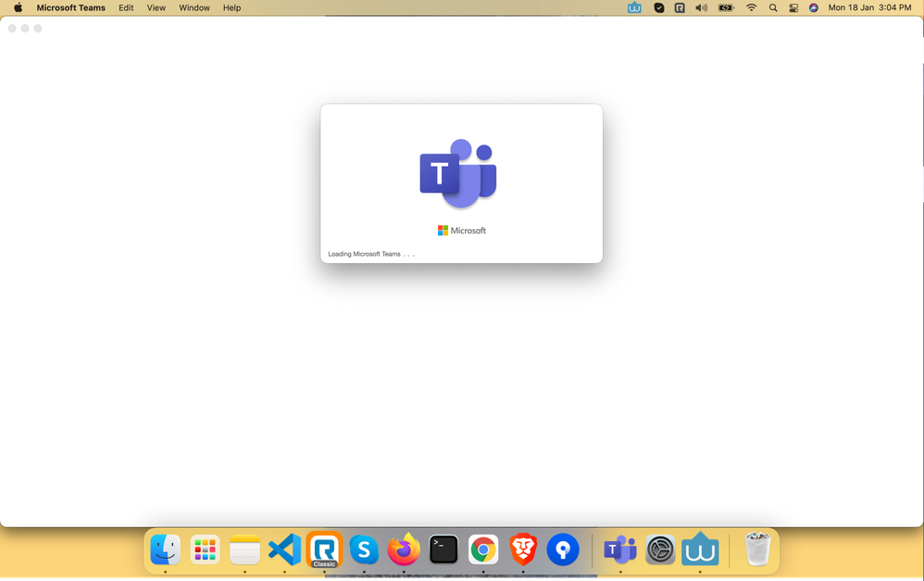Open the volume control in the menu bar
The width and height of the screenshot is (924, 581).
[701, 7]
